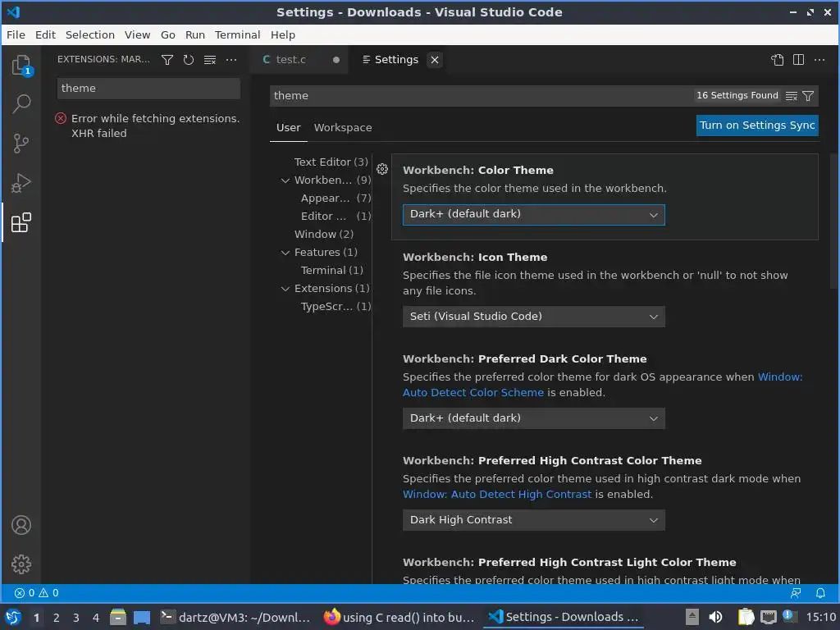Image resolution: width=840 pixels, height=630 pixels.
Task: Open notifications bell in status bar
Action: pyautogui.click(x=820, y=593)
